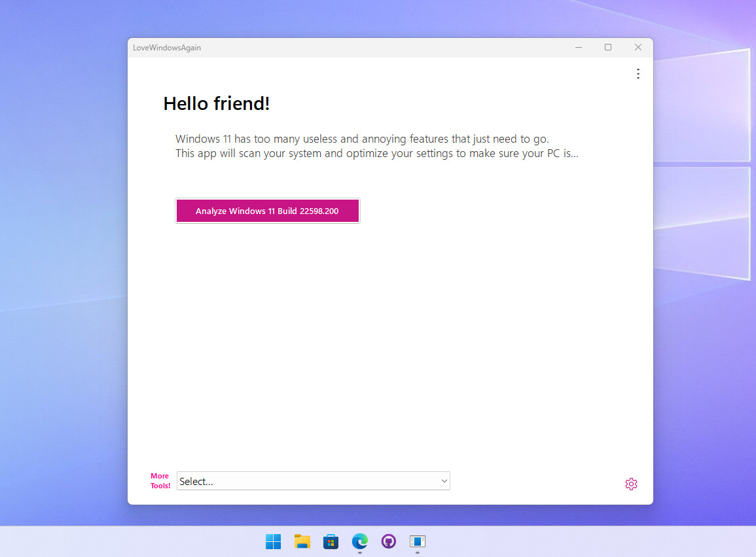This screenshot has height=557, width=756.
Task: Open GitHub Desktop taskbar icon
Action: [389, 541]
